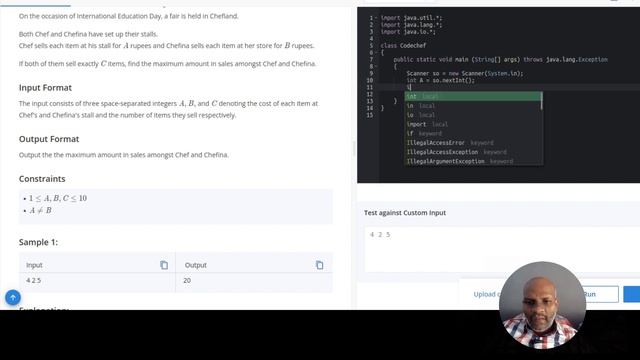The image size is (640, 360).
Task: Click the 'class Codechef' line in editor
Action: click(403, 46)
